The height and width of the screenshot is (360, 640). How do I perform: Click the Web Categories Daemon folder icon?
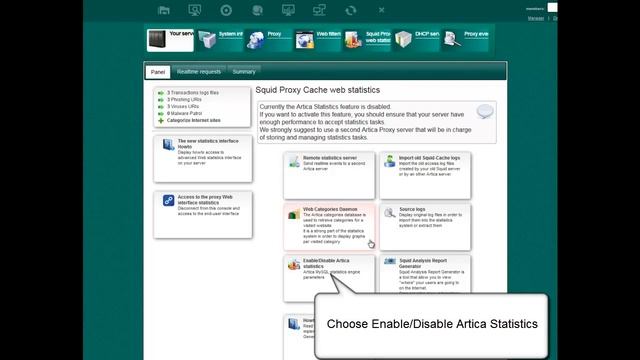[294, 213]
